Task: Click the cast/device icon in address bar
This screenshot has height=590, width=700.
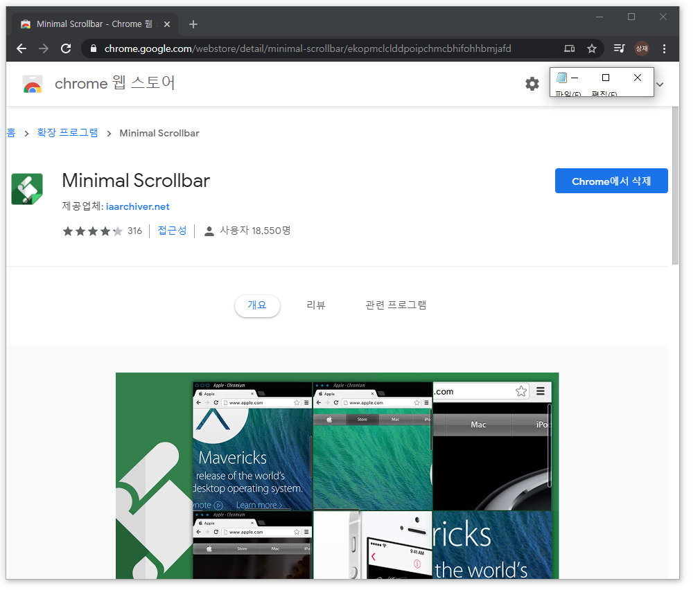Action: click(569, 48)
